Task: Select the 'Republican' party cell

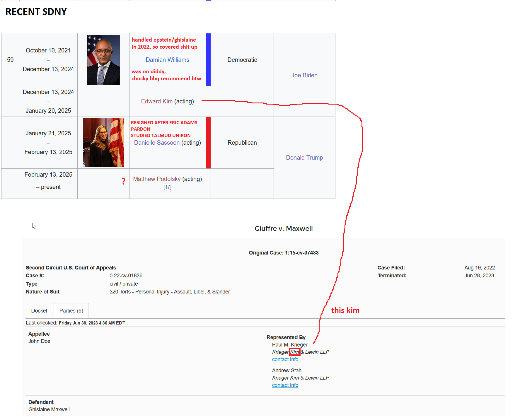Action: click(242, 143)
